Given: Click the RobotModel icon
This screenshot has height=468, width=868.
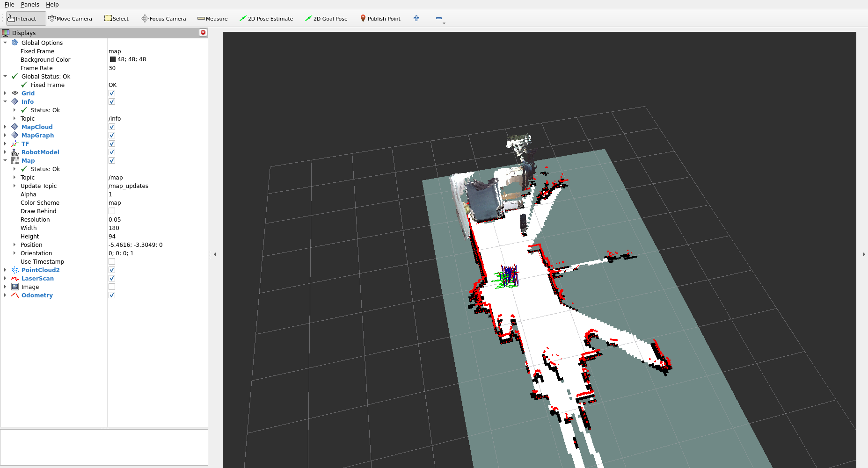Looking at the screenshot, I should pos(15,152).
